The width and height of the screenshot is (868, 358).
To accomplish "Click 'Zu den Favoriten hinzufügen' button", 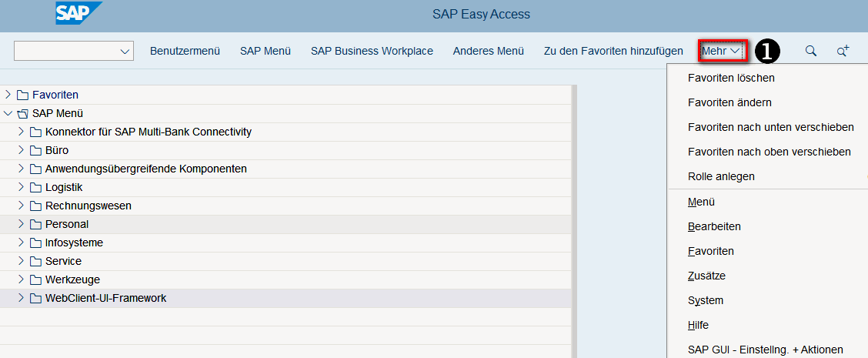I will 613,51.
